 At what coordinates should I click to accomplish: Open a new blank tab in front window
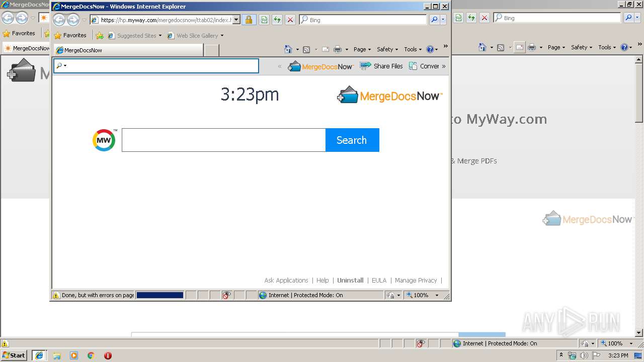coord(212,50)
